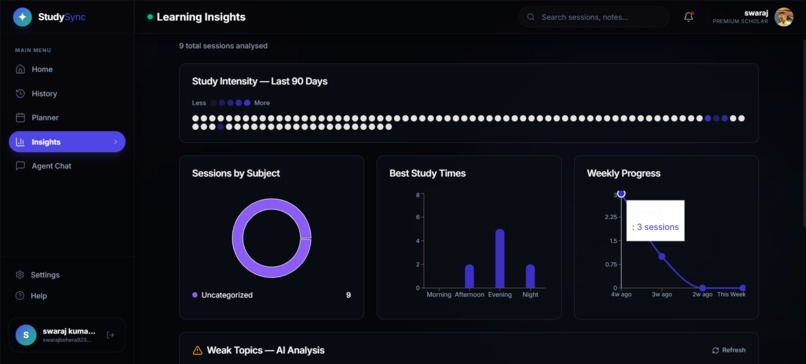This screenshot has width=806, height=364.
Task: Click the S avatar in sidebar footer
Action: (26, 335)
